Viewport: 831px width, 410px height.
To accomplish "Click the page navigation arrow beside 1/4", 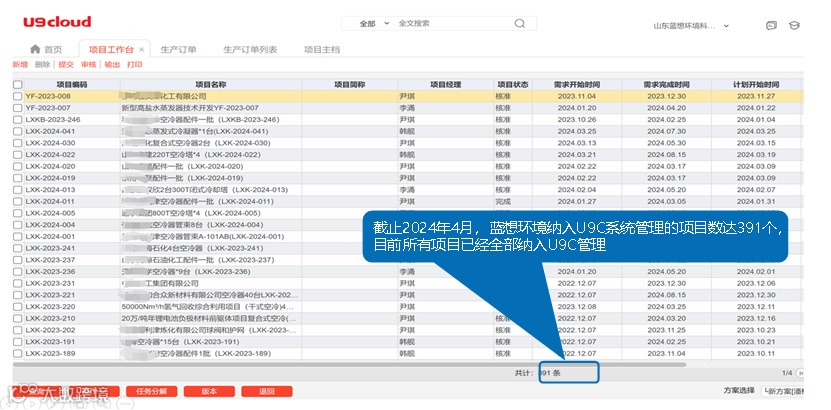I will tap(800, 373).
